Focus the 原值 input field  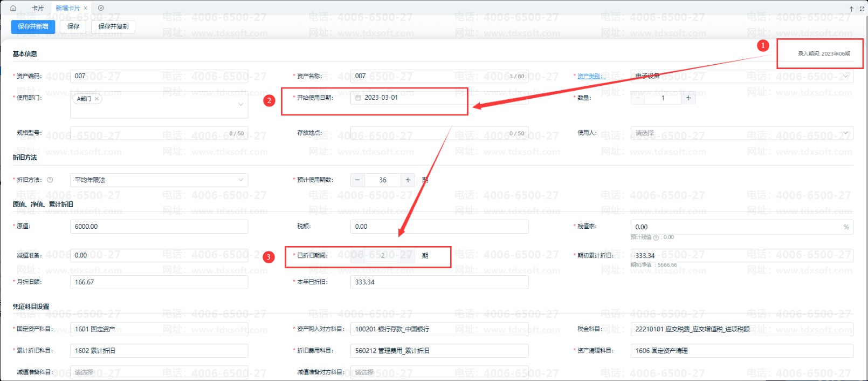[x=159, y=227]
